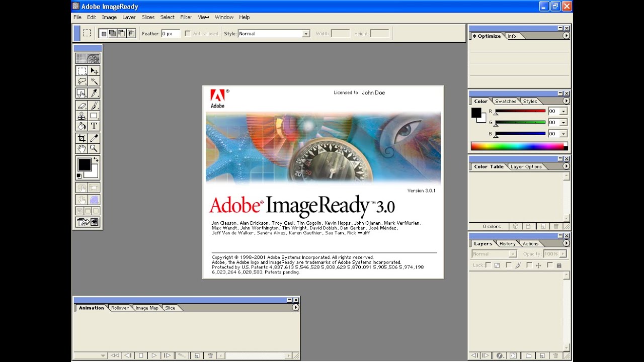The height and width of the screenshot is (362, 644).
Task: Open the R value dropdown arrow
Action: [563, 111]
